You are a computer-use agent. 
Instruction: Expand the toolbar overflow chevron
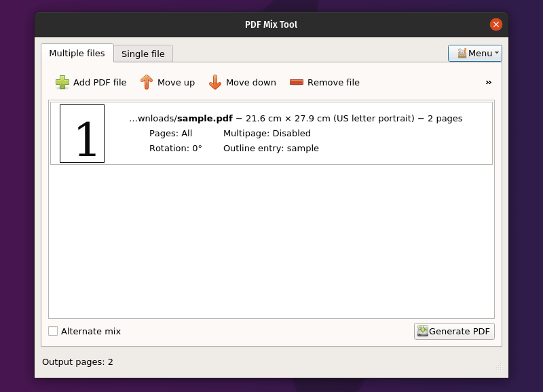[488, 82]
